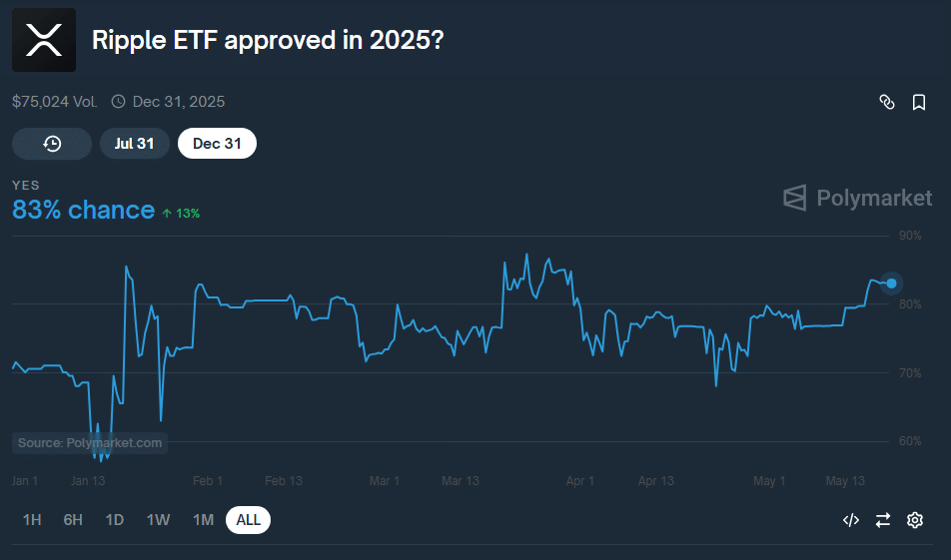Viewport: 951px width, 560px height.
Task: Click the clock icon beside the end date
Action: tap(118, 102)
